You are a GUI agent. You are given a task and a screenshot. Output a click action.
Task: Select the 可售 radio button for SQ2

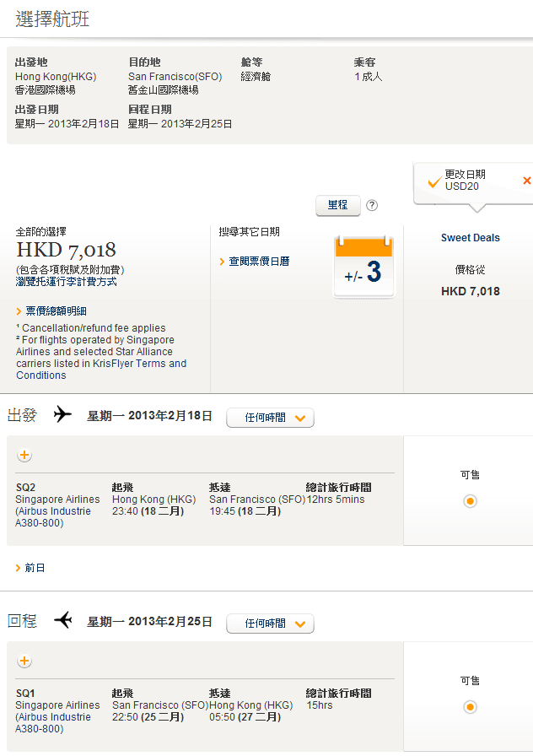pos(470,501)
